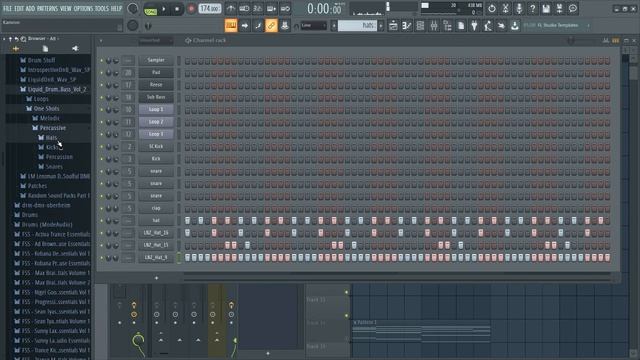Click the download content library icon
The width and height of the screenshot is (640, 360).
(x=515, y=26)
